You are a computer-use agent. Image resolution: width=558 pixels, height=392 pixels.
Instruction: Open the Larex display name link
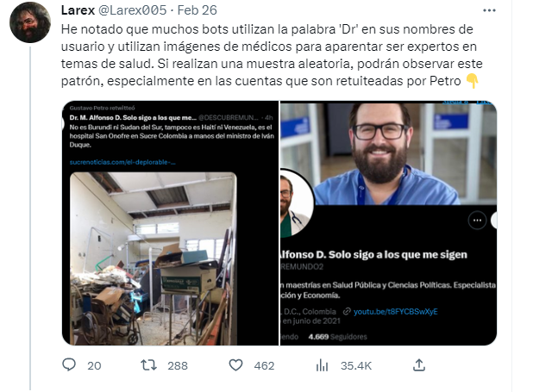tap(78, 10)
